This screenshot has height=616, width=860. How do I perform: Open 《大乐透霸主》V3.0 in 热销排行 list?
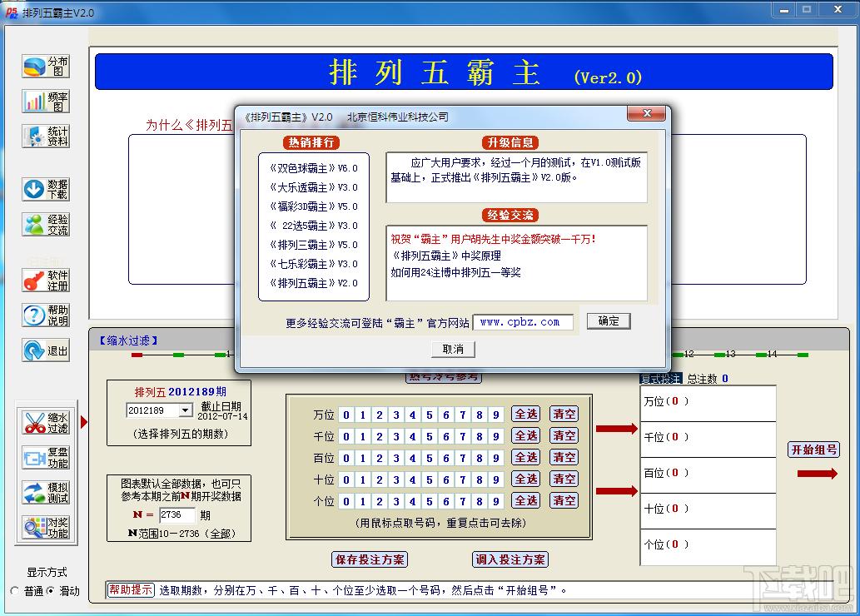(x=314, y=187)
